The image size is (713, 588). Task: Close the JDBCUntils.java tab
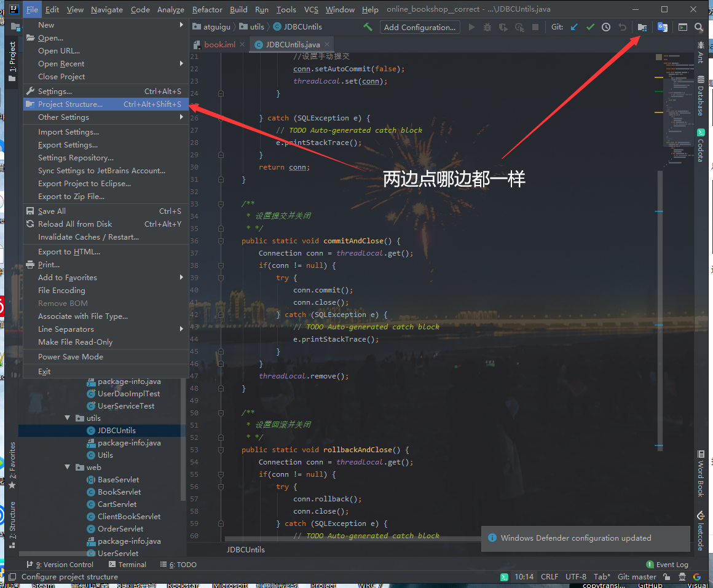click(x=327, y=44)
